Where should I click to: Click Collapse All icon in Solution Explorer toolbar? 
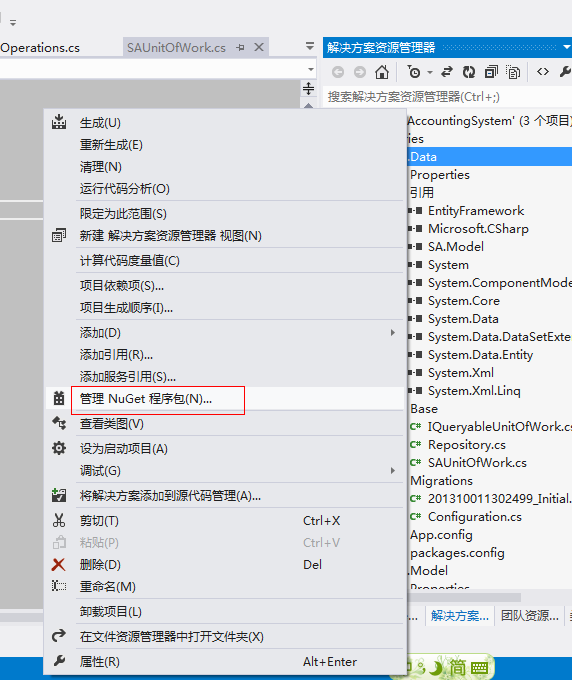491,72
